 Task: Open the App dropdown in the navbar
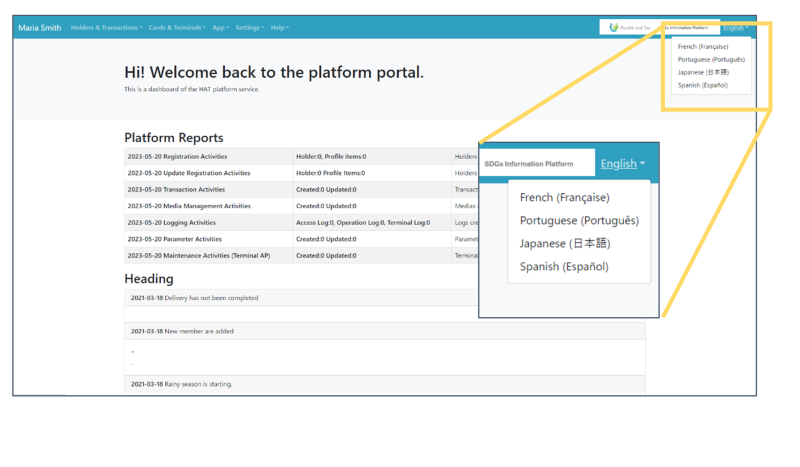(220, 28)
